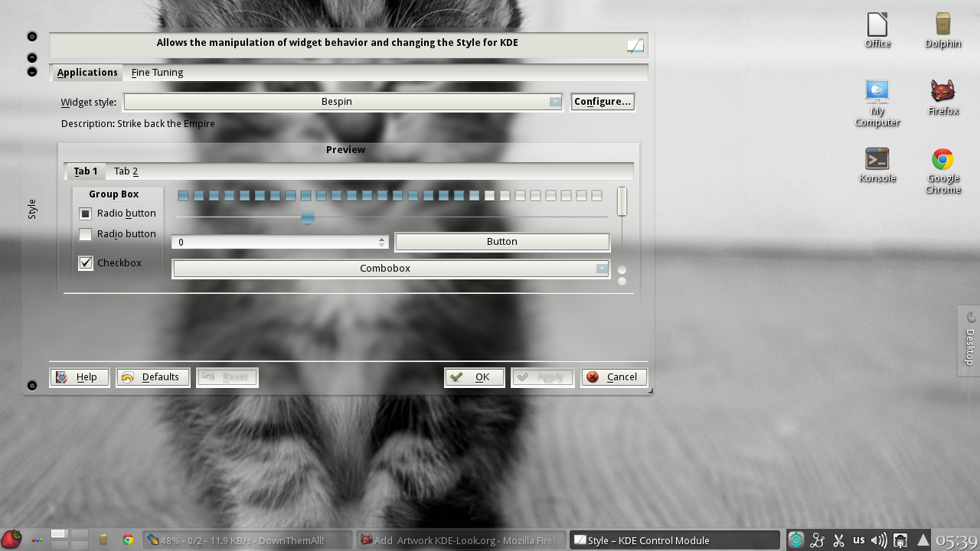Toggle the preview Checkbox
The height and width of the screenshot is (551, 980).
click(110, 262)
